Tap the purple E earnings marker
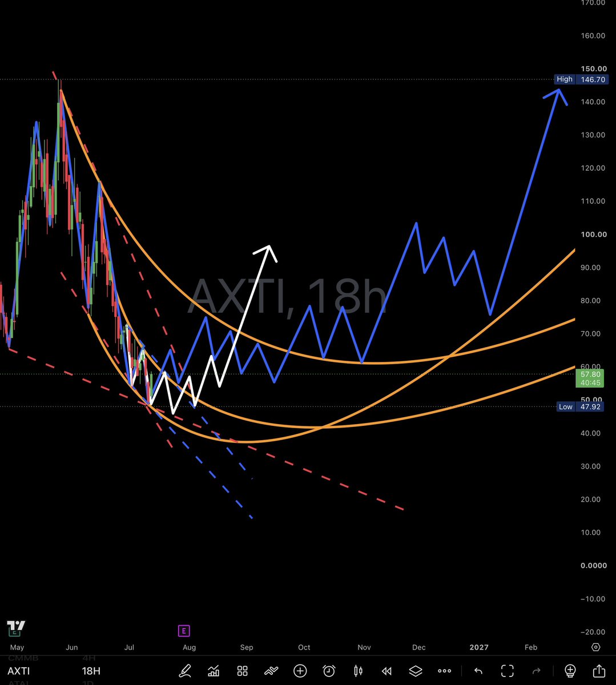 point(184,631)
